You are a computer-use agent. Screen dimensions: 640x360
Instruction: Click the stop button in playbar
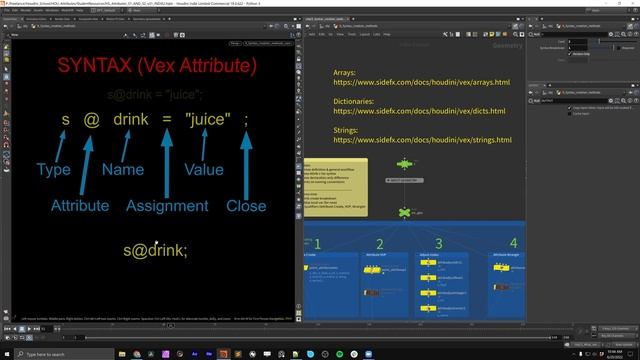pyautogui.click(x=22, y=329)
